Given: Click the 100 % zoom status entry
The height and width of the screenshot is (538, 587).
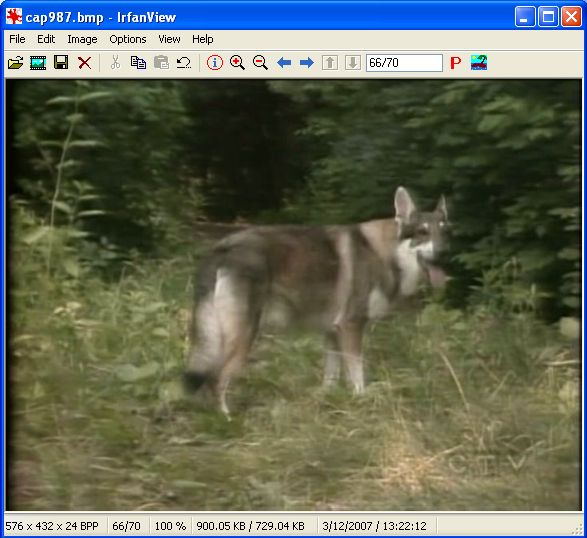Looking at the screenshot, I should [x=170, y=526].
